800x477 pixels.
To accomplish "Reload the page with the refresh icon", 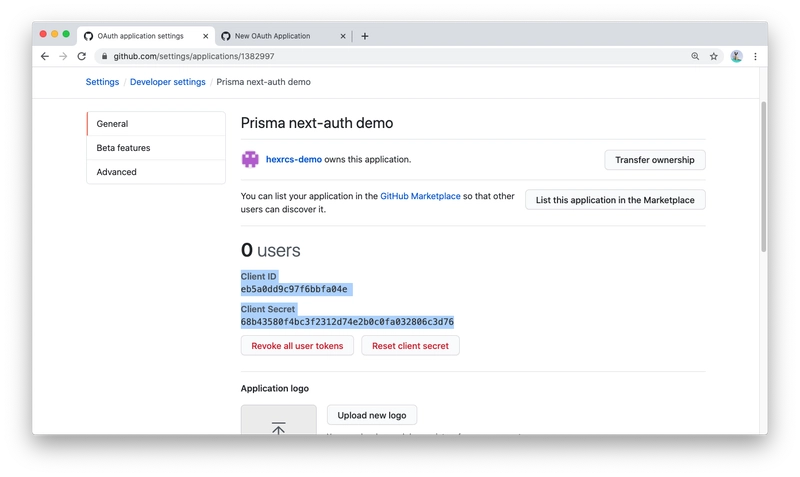I will [82, 56].
